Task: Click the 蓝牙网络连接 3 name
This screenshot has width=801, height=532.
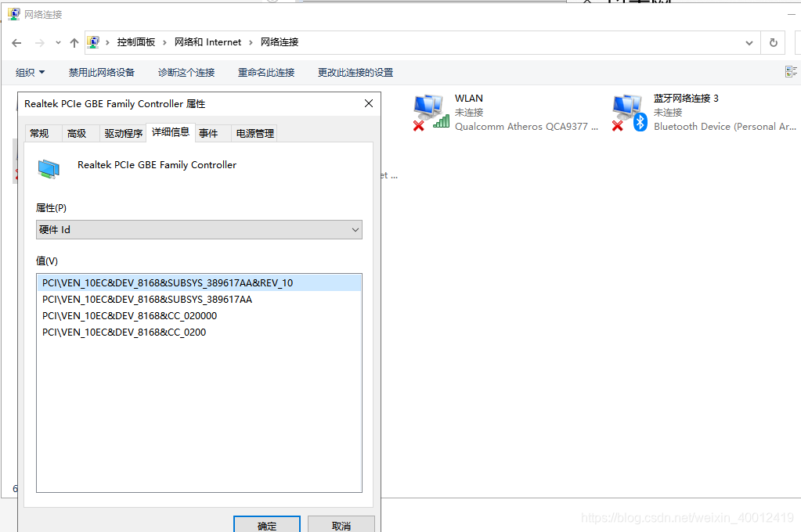Action: (686, 98)
